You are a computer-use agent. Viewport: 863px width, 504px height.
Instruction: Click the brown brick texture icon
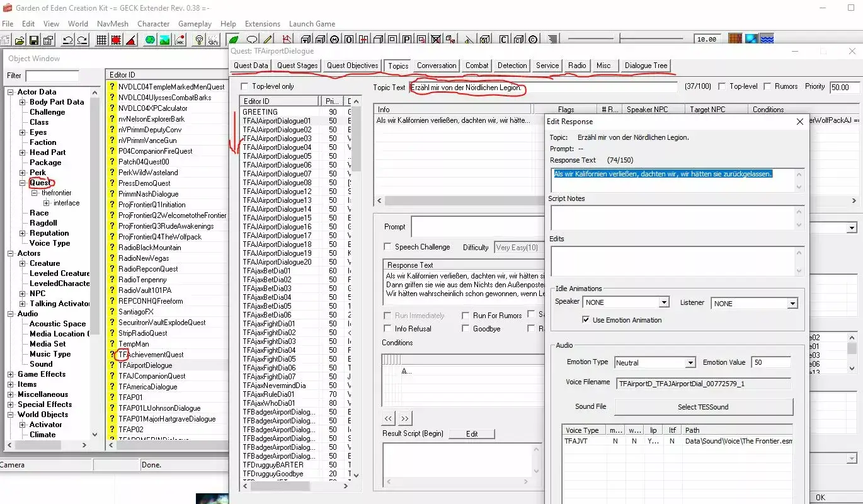coord(735,39)
